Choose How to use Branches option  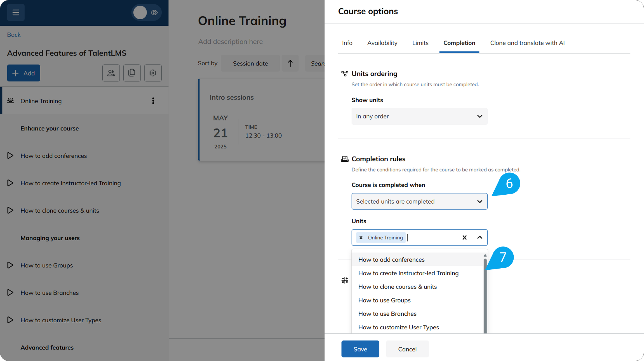[x=417, y=314]
